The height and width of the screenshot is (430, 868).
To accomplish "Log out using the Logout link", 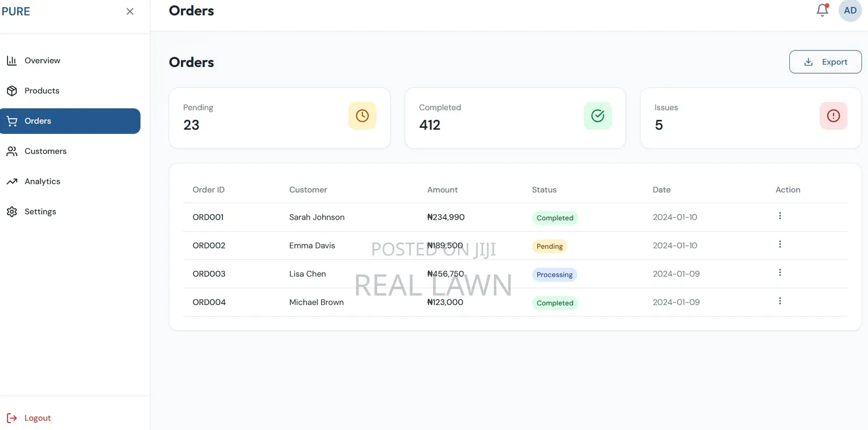I will point(37,418).
